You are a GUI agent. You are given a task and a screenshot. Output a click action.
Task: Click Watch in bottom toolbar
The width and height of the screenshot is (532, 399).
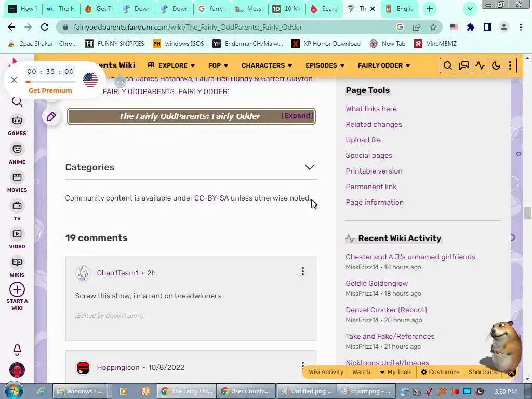tap(361, 372)
